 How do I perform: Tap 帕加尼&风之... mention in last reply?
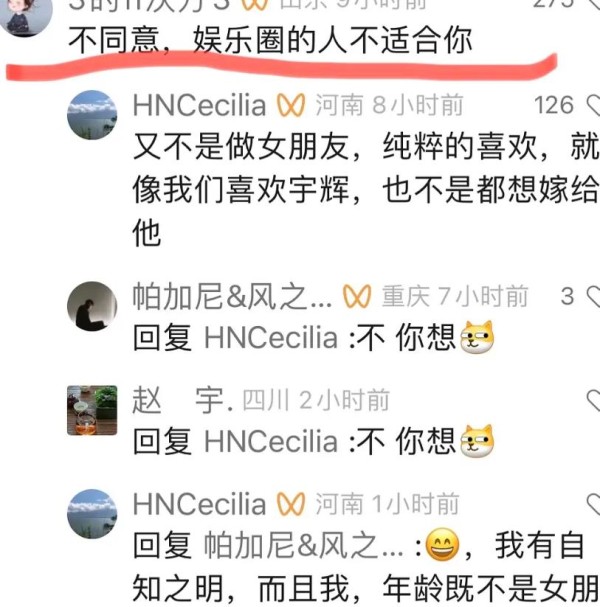pyautogui.click(x=304, y=545)
